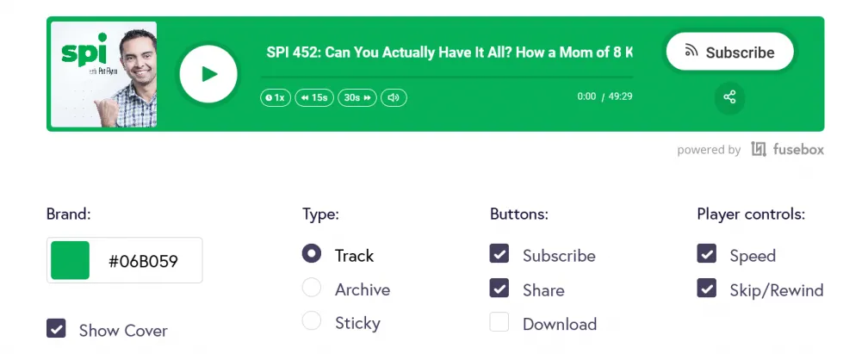This screenshot has width=868, height=354.
Task: Open the fusebox logo link
Action: 787,149
